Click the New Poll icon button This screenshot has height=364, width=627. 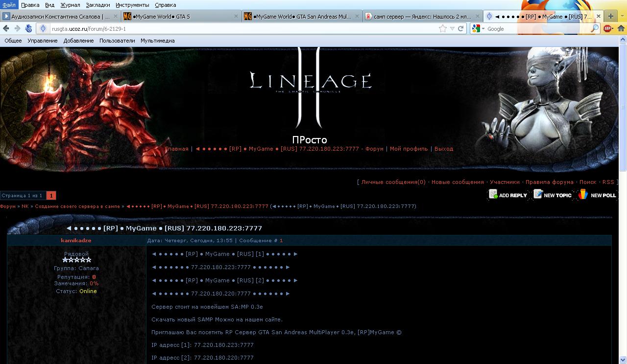click(597, 195)
